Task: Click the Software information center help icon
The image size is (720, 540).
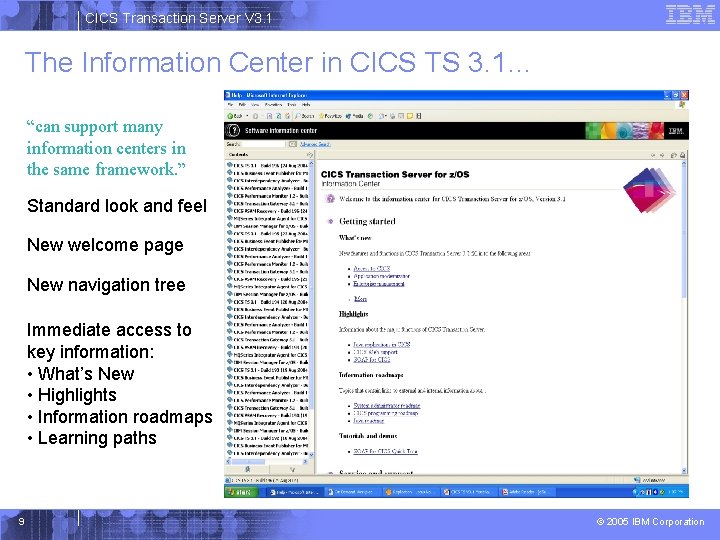Action: click(x=233, y=130)
